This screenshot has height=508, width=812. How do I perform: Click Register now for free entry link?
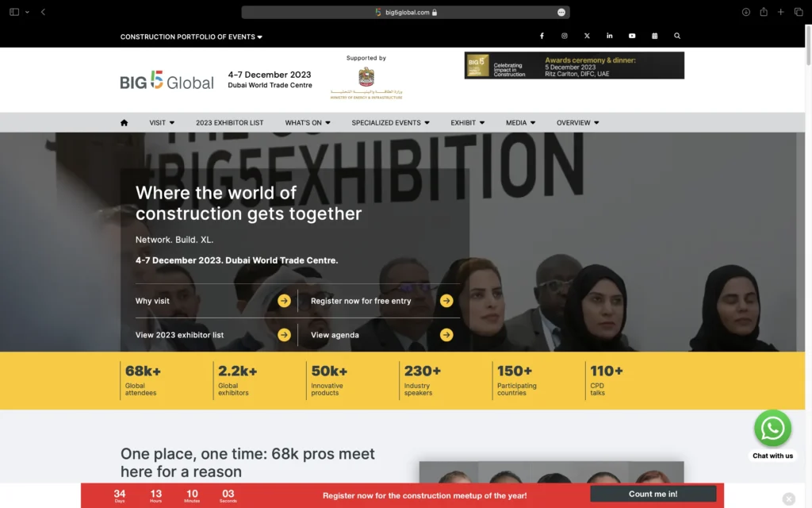point(361,301)
